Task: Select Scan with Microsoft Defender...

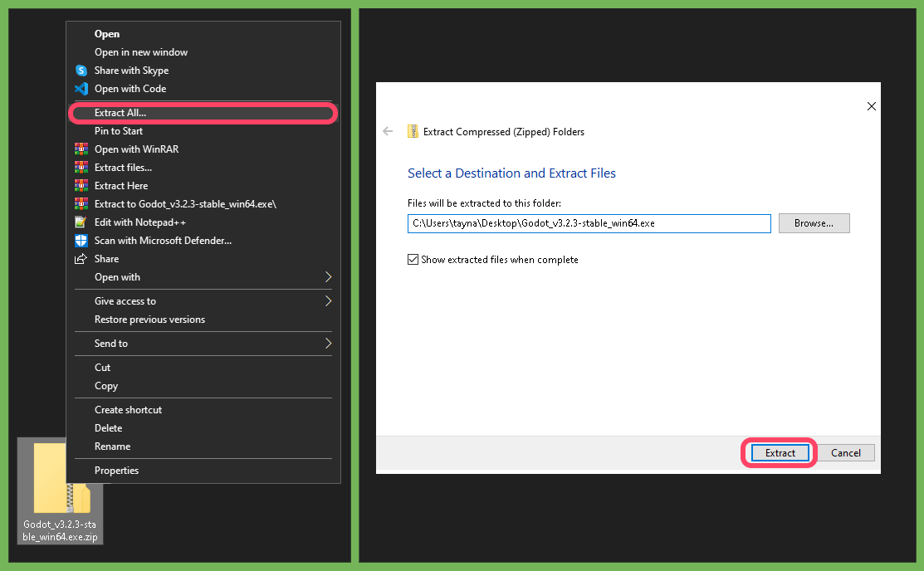Action: pos(203,241)
